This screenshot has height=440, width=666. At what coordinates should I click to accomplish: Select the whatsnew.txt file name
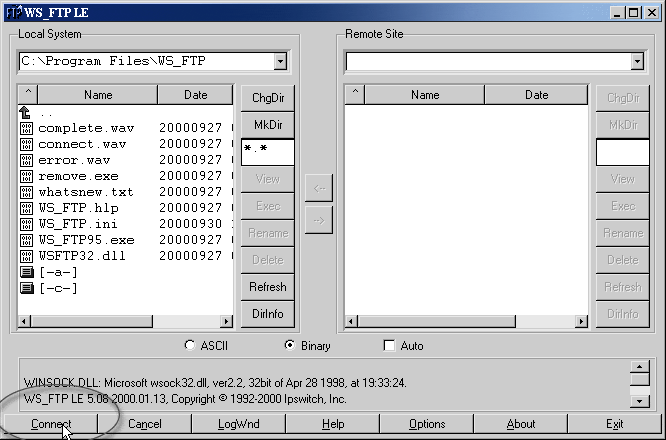pos(86,192)
